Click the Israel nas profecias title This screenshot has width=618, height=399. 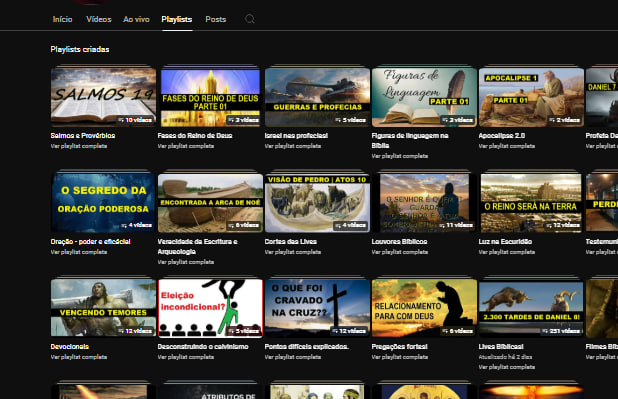(296, 136)
